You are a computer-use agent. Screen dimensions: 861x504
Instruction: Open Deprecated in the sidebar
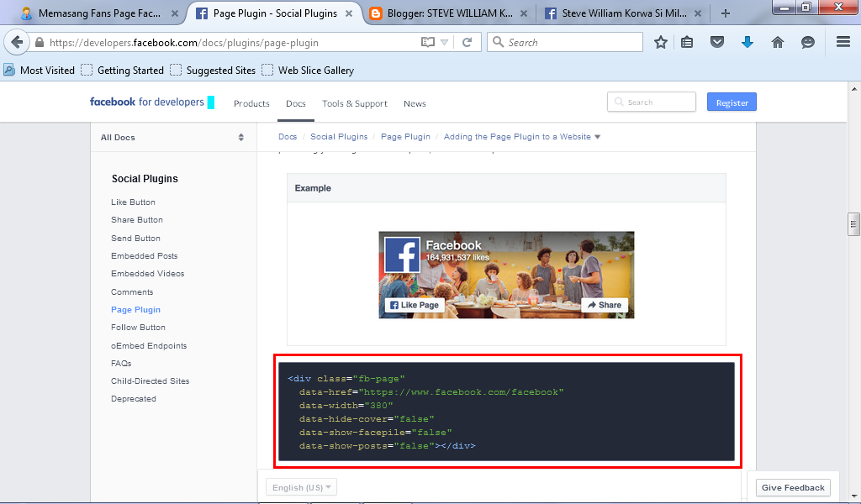(134, 399)
